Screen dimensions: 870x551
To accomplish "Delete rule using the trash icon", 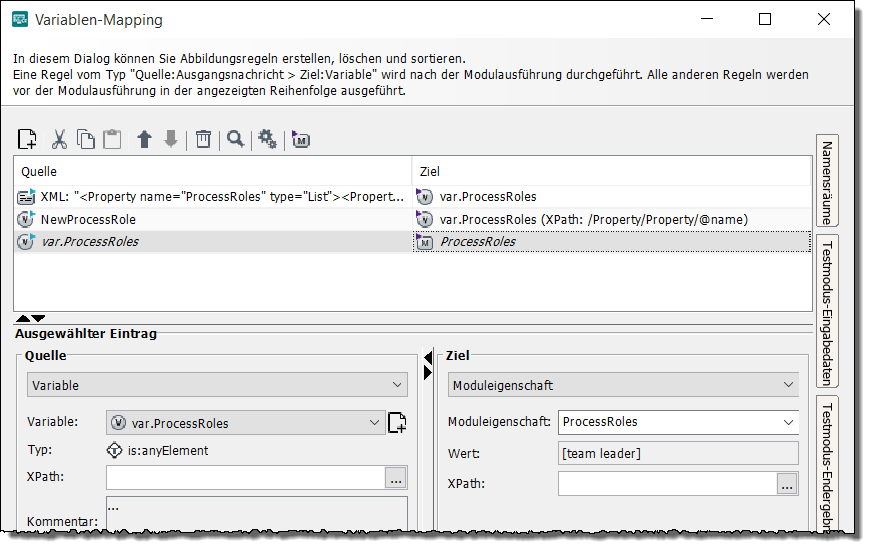I will pyautogui.click(x=203, y=139).
